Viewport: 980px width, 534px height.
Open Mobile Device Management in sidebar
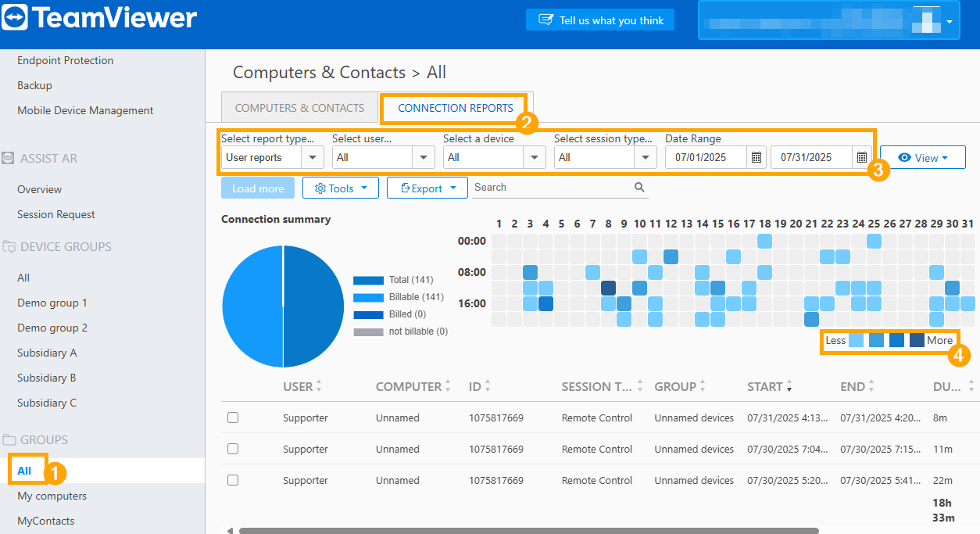pos(85,110)
